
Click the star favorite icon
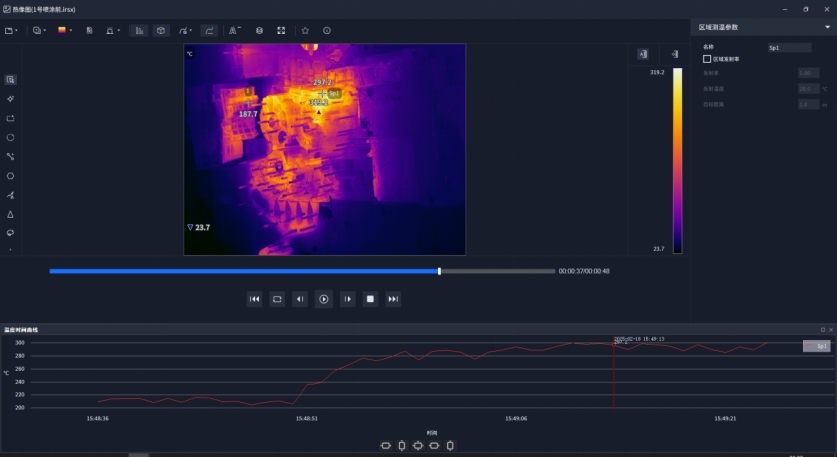pyautogui.click(x=305, y=30)
